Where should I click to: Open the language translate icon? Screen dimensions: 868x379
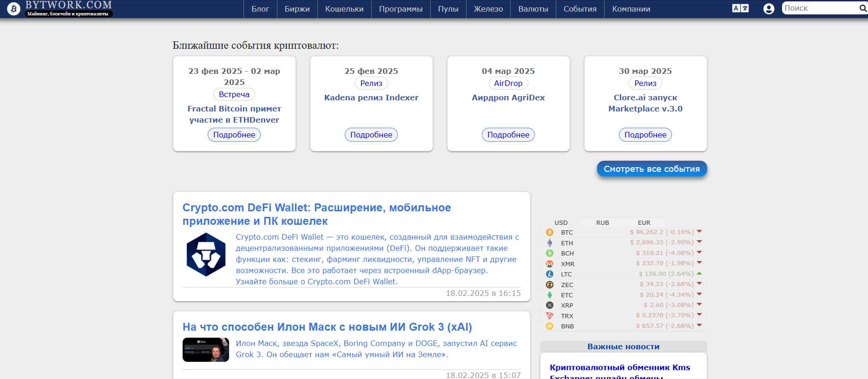[740, 8]
